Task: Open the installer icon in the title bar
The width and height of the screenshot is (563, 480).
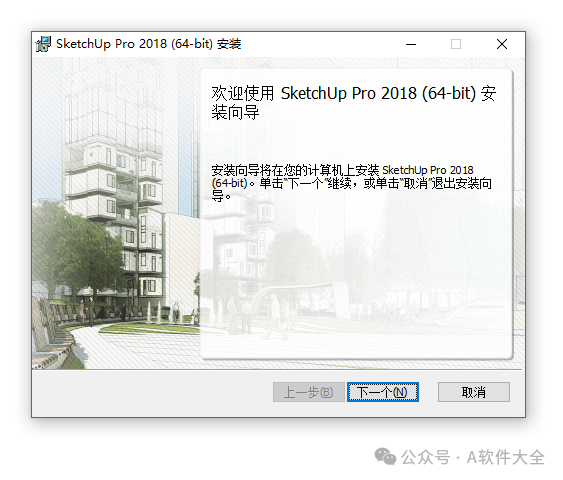Action: tap(43, 44)
